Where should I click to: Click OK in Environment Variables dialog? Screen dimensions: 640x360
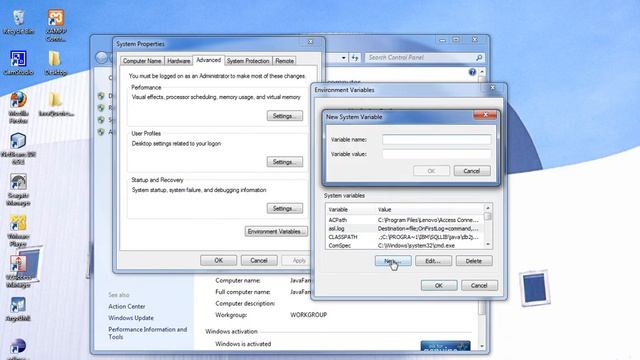[439, 285]
